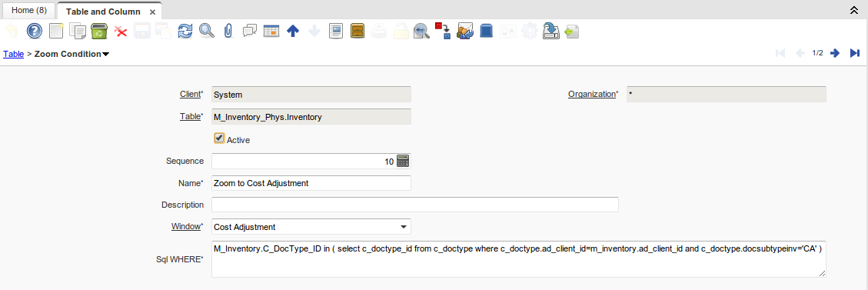The image size is (868, 290).
Task: Go to next record arrow
Action: coord(836,53)
